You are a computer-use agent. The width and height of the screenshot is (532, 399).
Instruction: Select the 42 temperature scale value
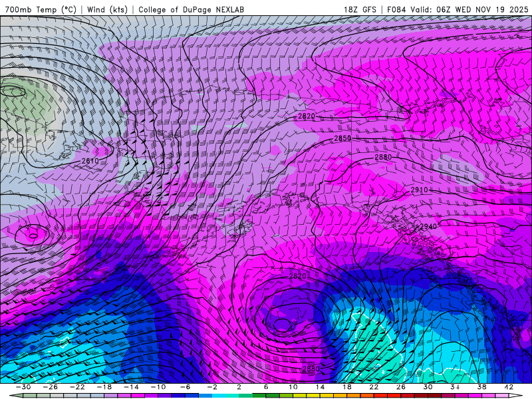pyautogui.click(x=509, y=387)
